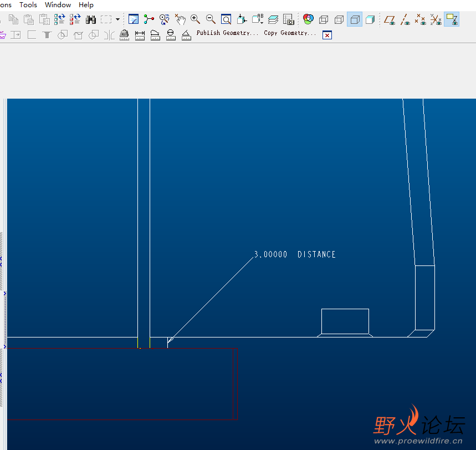Click the grayed Mirror curves icon
Screen dimensions: 476x450
(109, 35)
